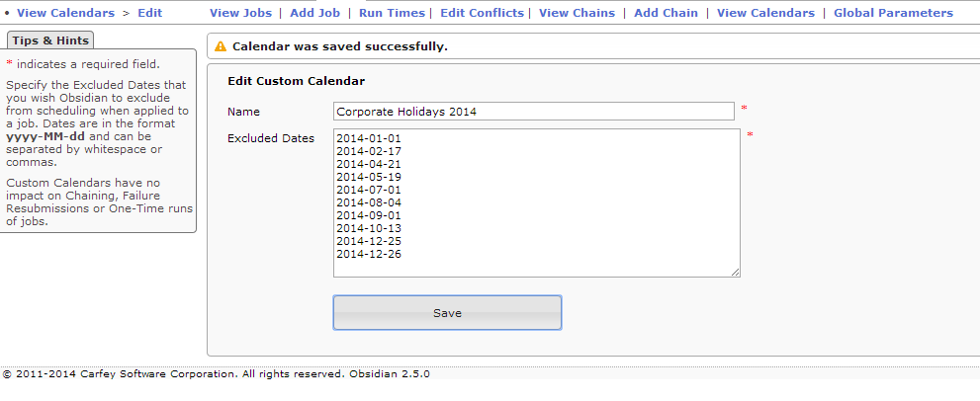Open View Calendars beside Global Parameters
The image size is (980, 401).
765,13
